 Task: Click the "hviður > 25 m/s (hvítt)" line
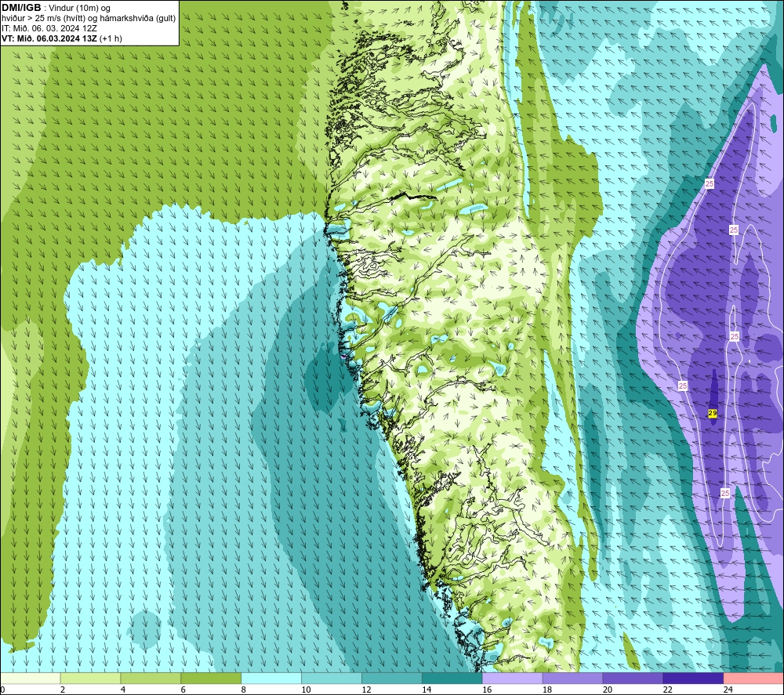(43, 19)
